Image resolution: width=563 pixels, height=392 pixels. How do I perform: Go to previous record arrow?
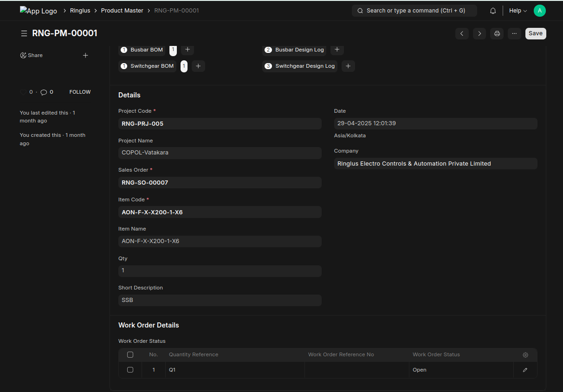(x=461, y=33)
